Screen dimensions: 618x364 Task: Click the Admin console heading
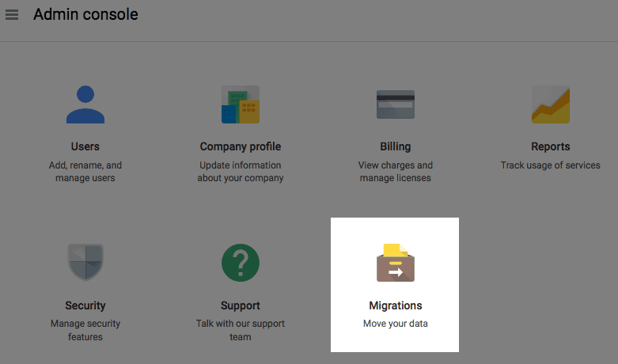coord(85,14)
